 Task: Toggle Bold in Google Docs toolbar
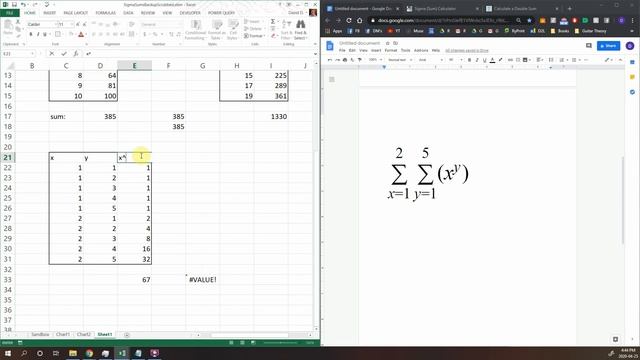point(469,60)
